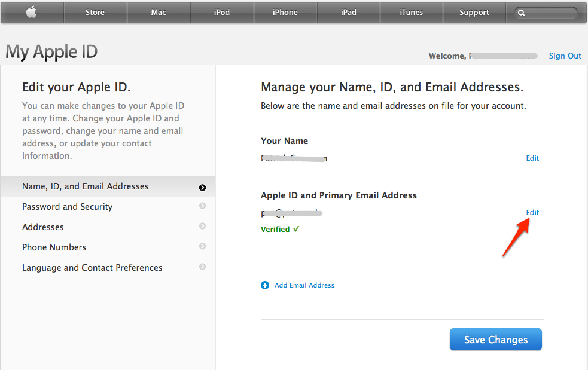Navigate to iTunes in the top bar
This screenshot has height=370, width=588.
tap(411, 12)
